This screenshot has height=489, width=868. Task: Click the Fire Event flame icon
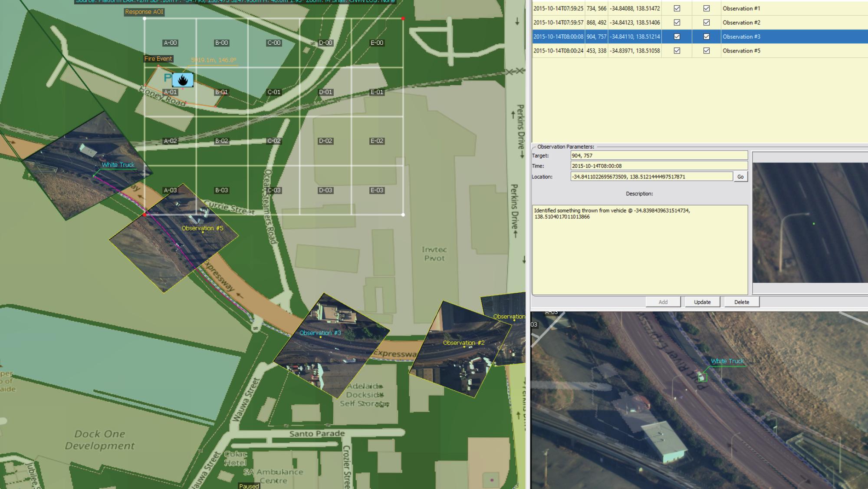click(x=183, y=80)
